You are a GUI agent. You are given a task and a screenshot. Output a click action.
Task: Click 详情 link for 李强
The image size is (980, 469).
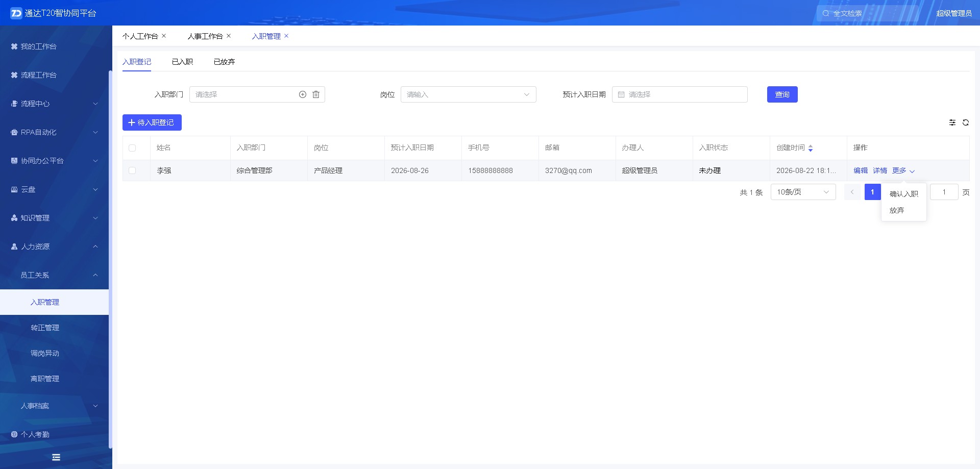tap(880, 170)
